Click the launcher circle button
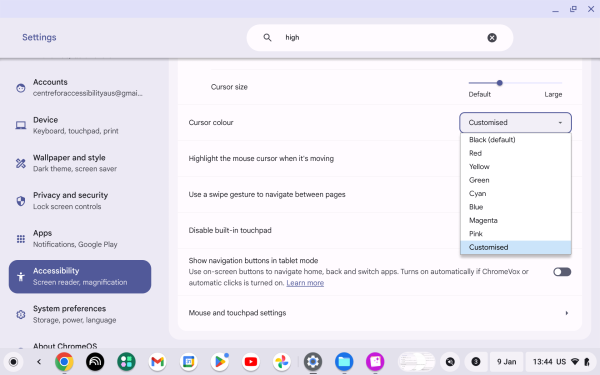Screen dimensions: 600x375 [13, 362]
